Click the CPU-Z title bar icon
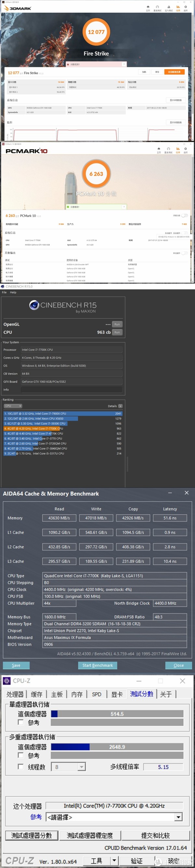 [x=6, y=681]
